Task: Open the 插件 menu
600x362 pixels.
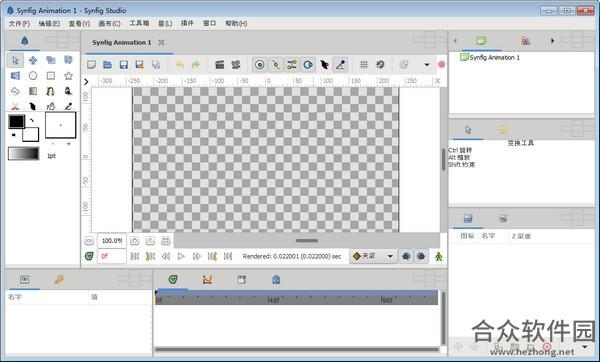Action: click(x=187, y=23)
